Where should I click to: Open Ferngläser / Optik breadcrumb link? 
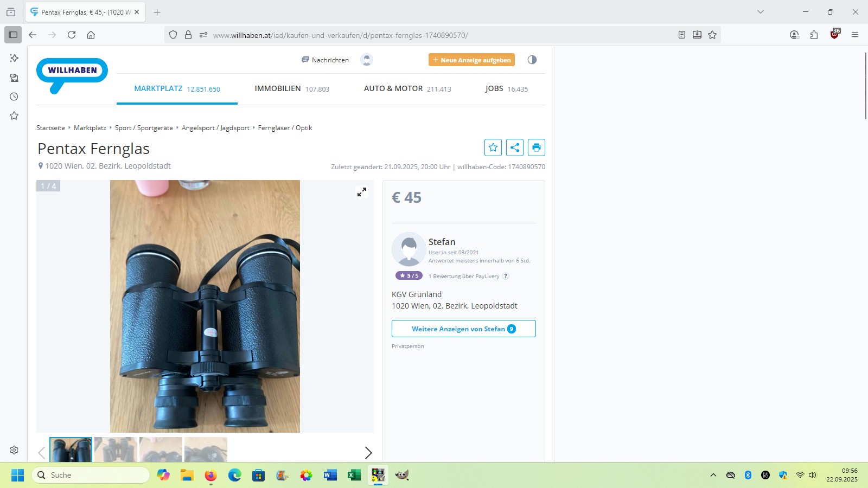point(285,128)
